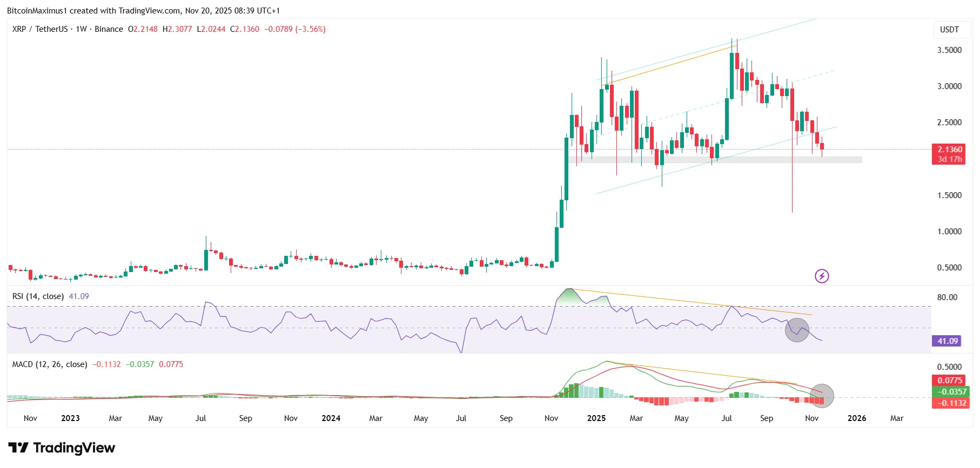Click the 1.0000 price axis label
Image resolution: width=980 pixels, height=468 pixels.
949,232
